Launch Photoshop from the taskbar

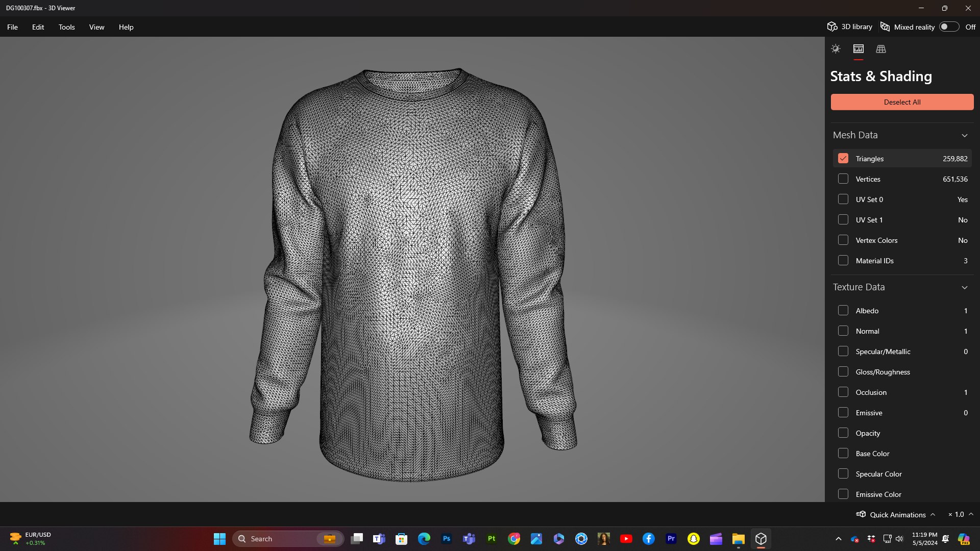447,539
